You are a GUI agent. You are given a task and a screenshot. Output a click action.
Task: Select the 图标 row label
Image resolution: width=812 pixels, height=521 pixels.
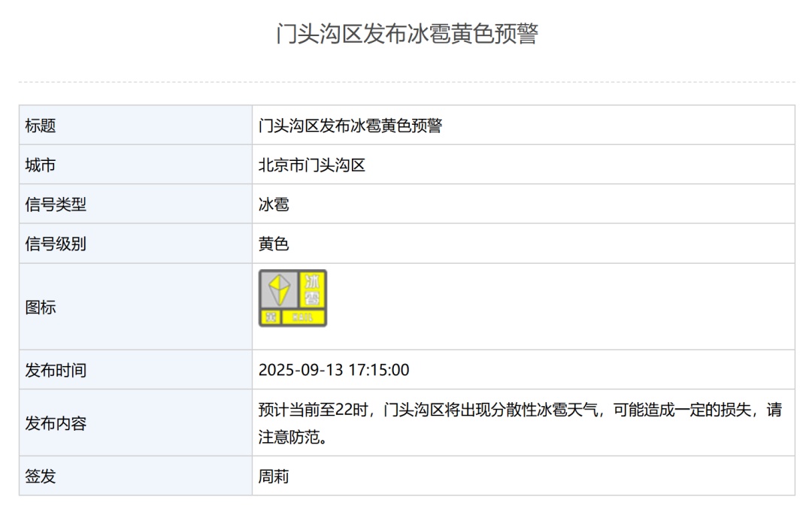click(x=41, y=307)
